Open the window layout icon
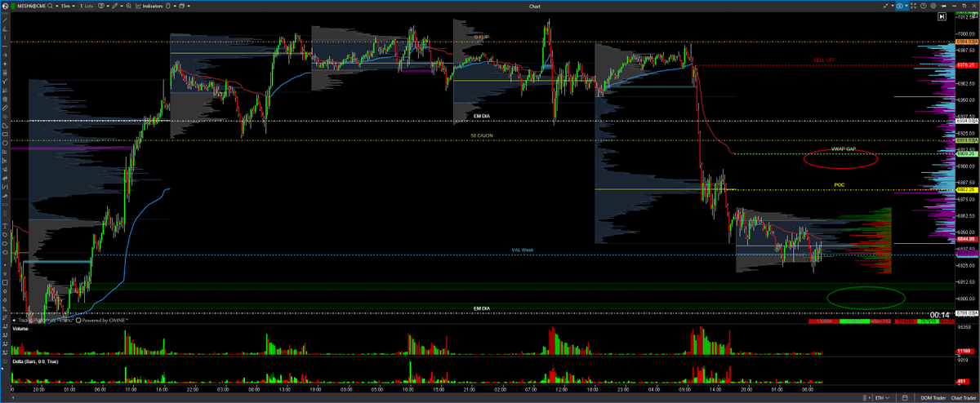Image resolution: width=980 pixels, height=403 pixels. 181,7
